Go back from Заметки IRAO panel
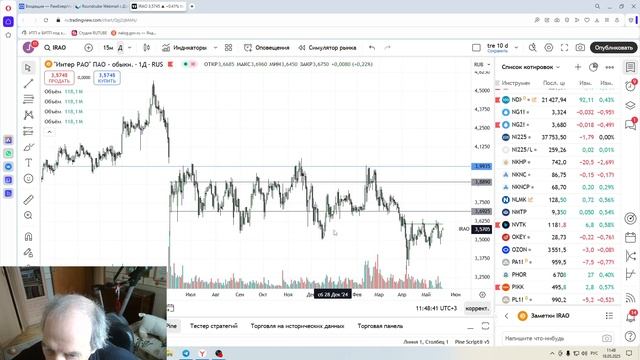The width and height of the screenshot is (640, 360). [507, 316]
